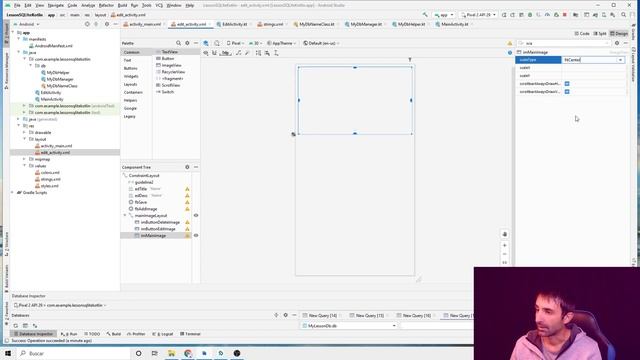Click the blue info icon on design toolbar
Screen dimensions: 640x360
[510, 53]
